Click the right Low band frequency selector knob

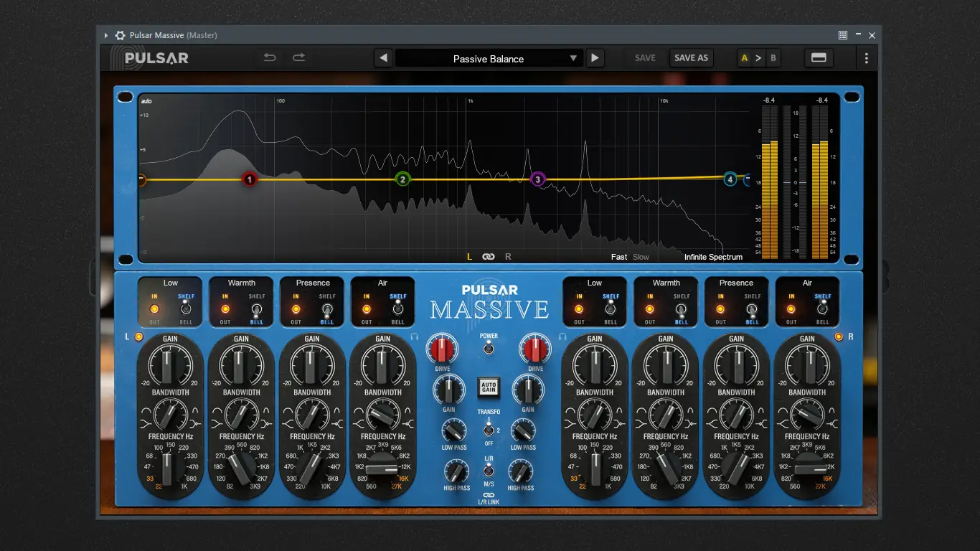595,468
